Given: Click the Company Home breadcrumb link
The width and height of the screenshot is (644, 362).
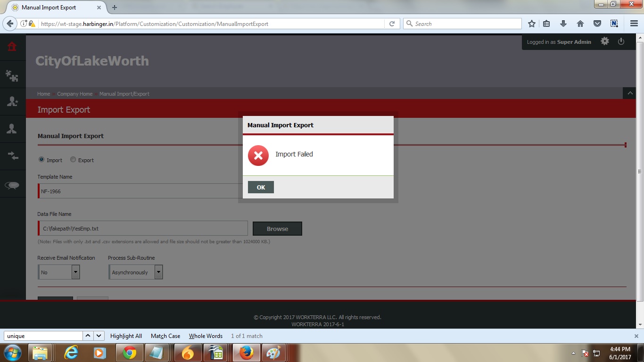Looking at the screenshot, I should point(74,94).
